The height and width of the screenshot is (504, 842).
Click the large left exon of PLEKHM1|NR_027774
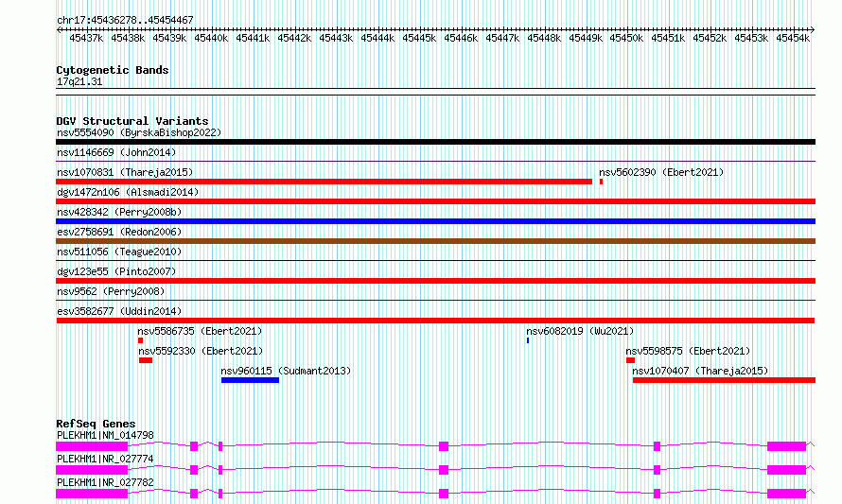coord(92,470)
